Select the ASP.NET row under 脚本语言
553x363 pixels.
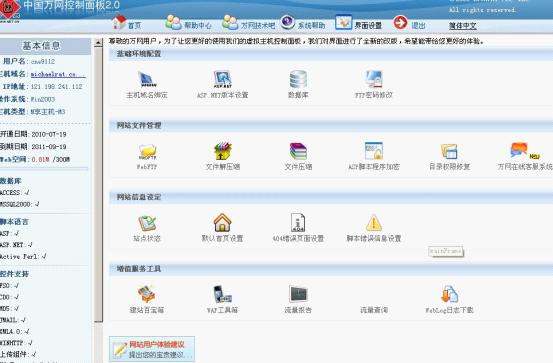(16, 244)
